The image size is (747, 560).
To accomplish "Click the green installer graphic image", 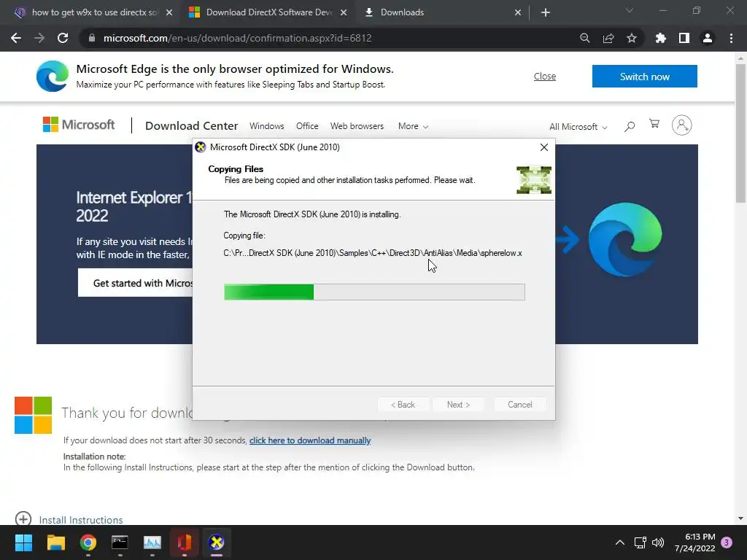I will 534,180.
